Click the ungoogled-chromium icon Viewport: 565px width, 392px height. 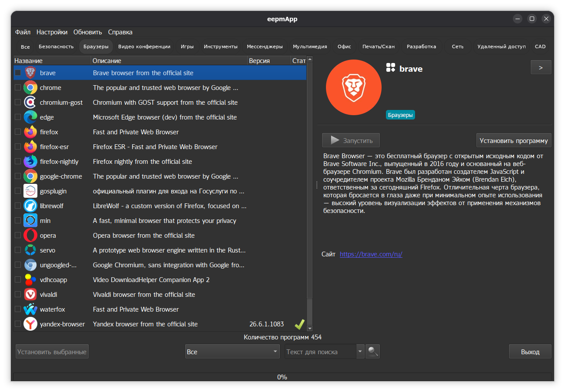pyautogui.click(x=30, y=265)
